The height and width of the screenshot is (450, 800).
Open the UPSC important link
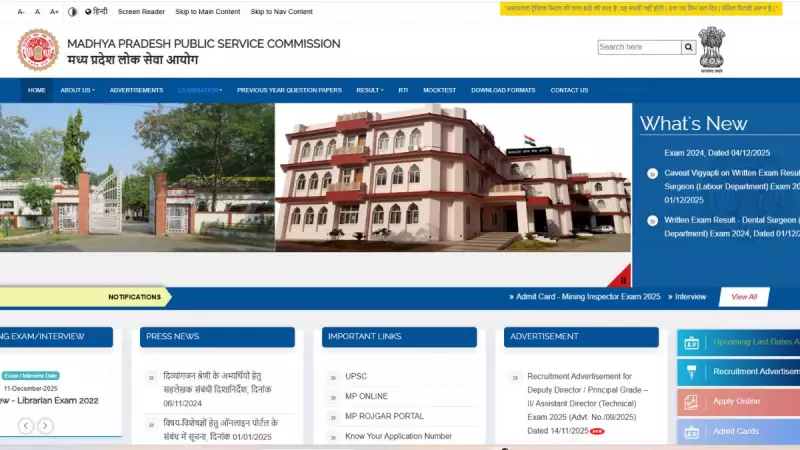356,376
